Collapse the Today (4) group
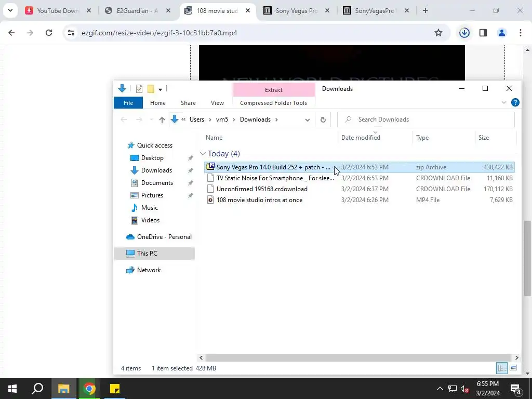Image resolution: width=532 pixels, height=399 pixels. 203,154
